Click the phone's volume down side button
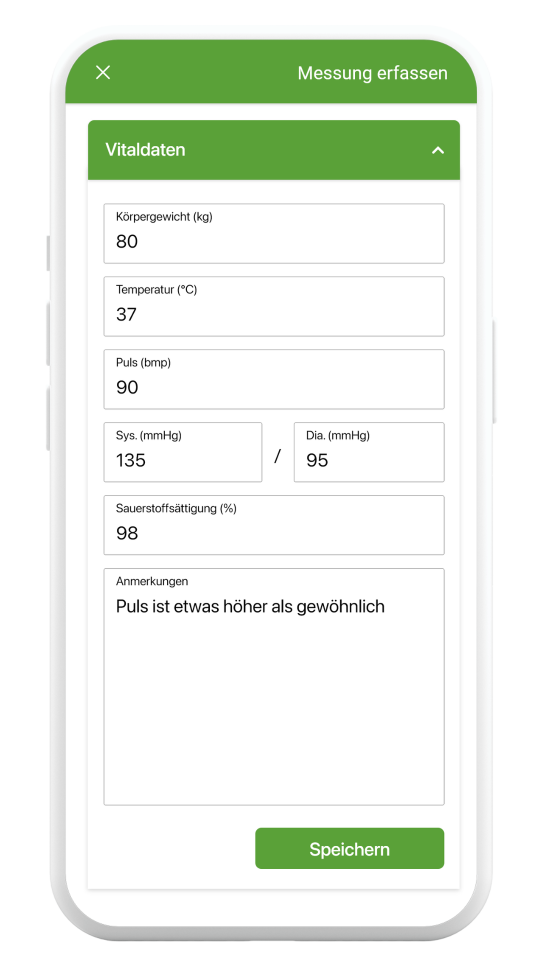540x960 pixels. [x=48, y=418]
